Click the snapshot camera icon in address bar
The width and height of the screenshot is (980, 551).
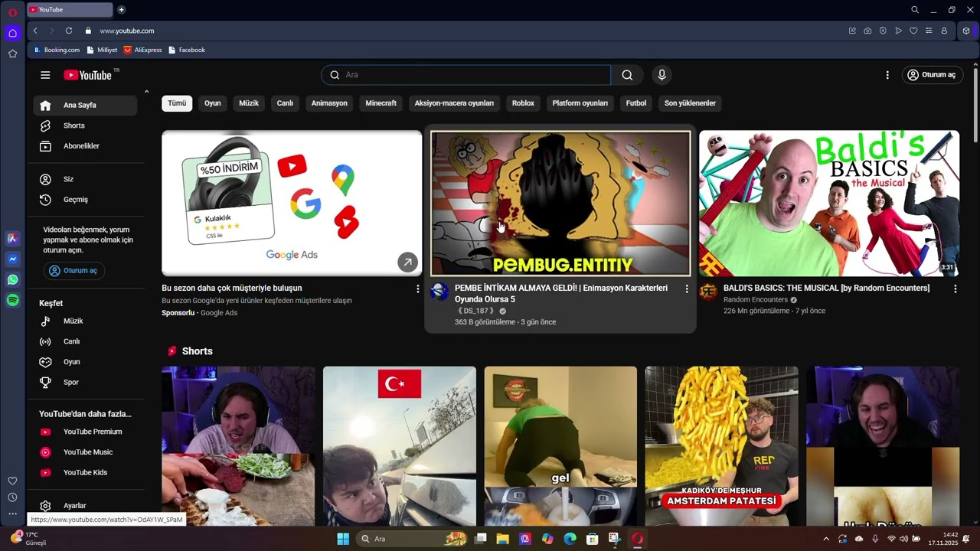click(867, 31)
